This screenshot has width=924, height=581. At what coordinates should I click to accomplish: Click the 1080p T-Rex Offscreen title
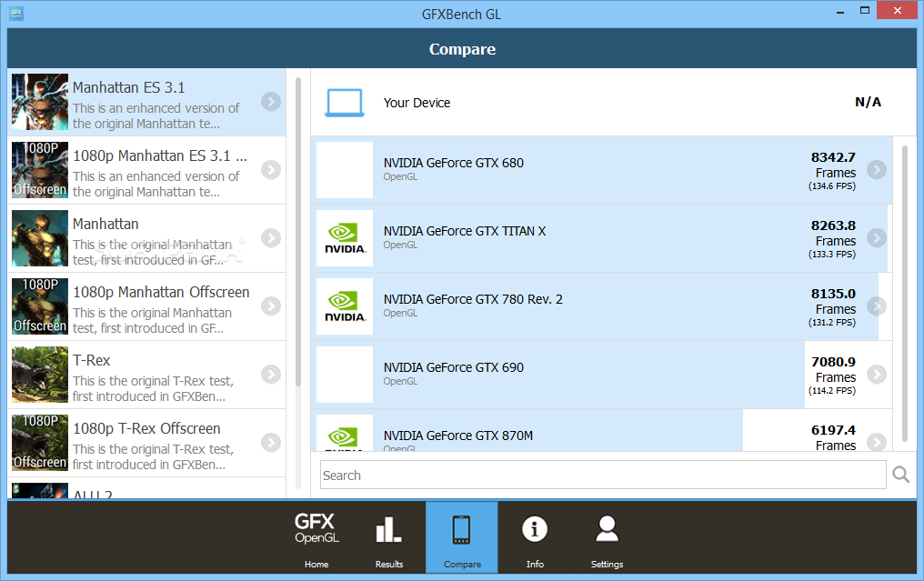pos(146,428)
